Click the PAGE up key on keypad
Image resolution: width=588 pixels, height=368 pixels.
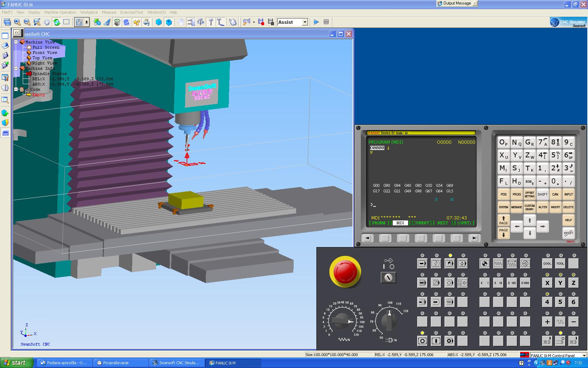coord(503,220)
